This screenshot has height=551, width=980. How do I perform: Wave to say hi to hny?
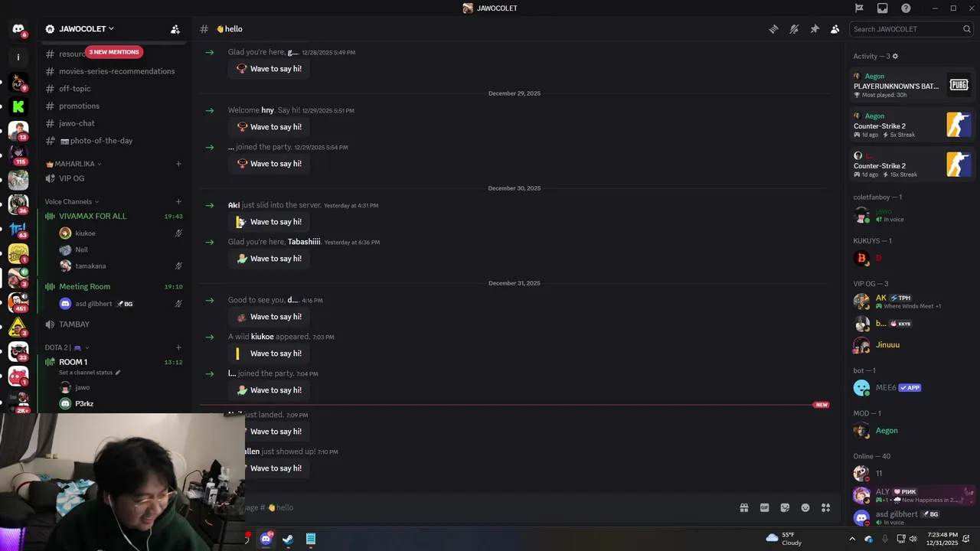coord(269,127)
